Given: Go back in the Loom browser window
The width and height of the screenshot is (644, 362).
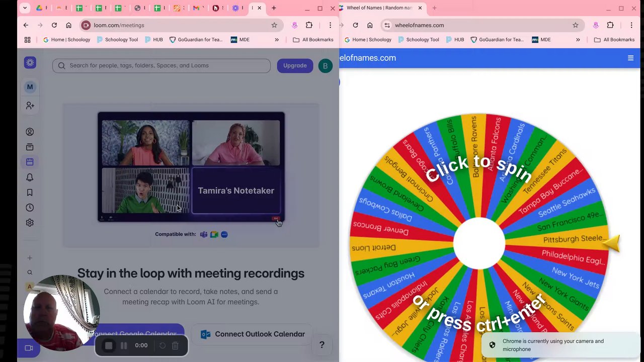Looking at the screenshot, I should [x=26, y=25].
